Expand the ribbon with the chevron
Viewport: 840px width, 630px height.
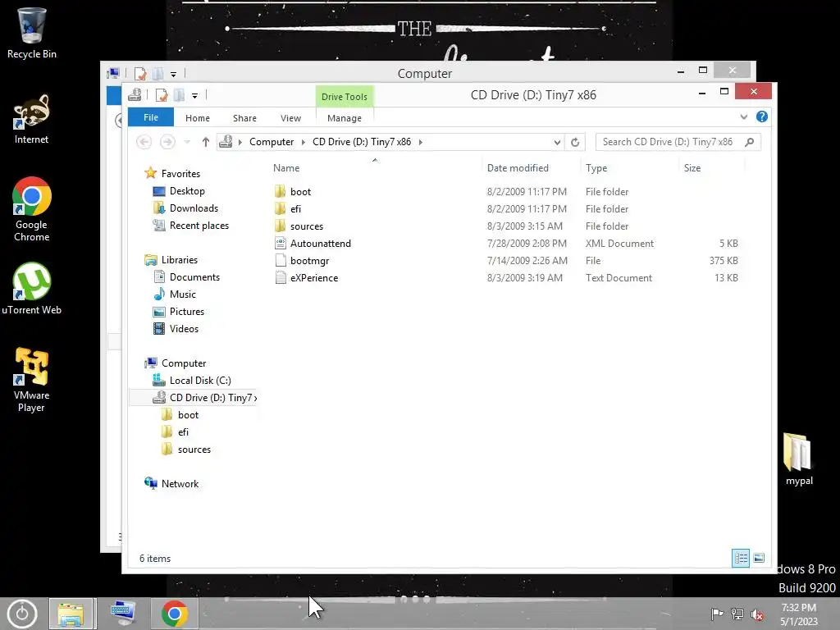point(743,116)
